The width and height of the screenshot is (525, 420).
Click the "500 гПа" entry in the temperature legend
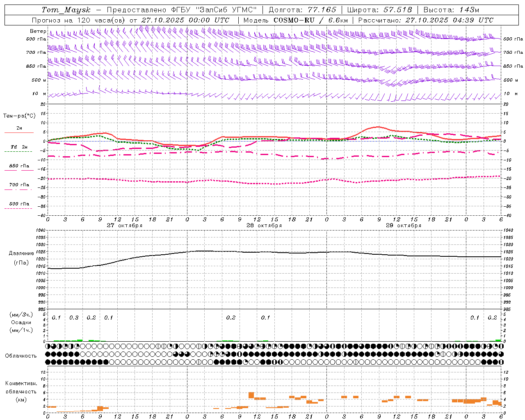click(19, 204)
